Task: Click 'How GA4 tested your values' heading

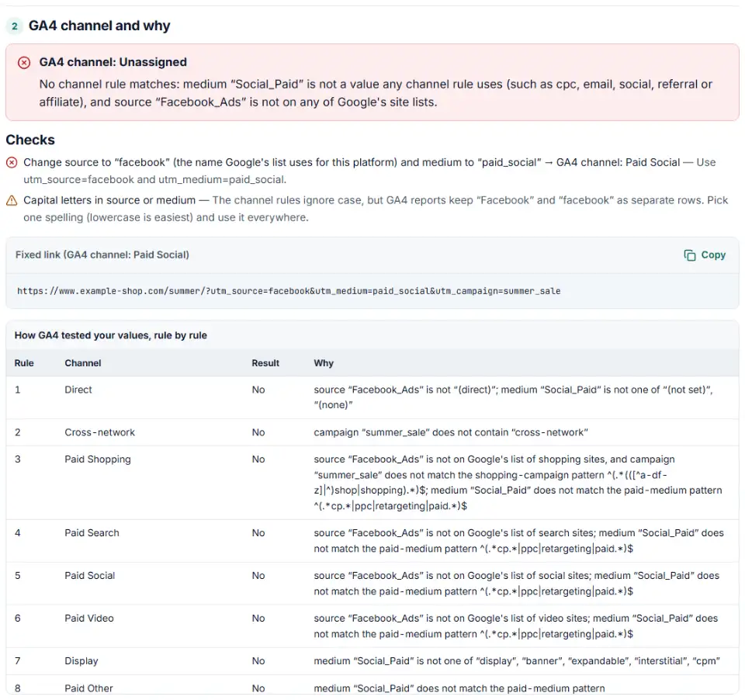Action: click(111, 335)
